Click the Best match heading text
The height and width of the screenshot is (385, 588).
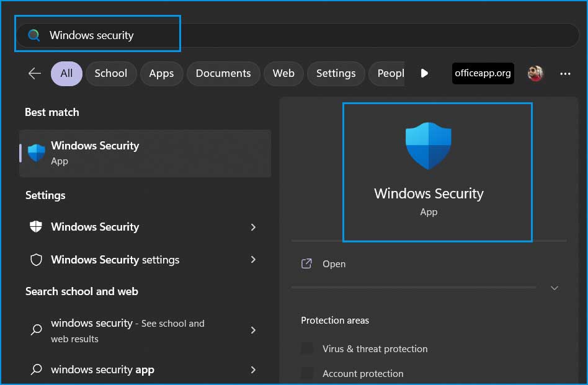(51, 112)
